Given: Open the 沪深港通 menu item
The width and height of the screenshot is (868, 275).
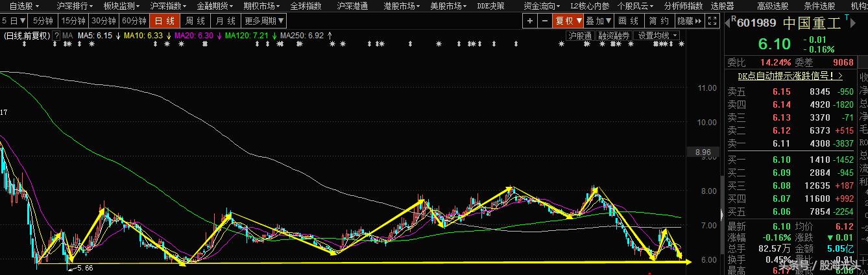Looking at the screenshot, I should coord(352,6).
